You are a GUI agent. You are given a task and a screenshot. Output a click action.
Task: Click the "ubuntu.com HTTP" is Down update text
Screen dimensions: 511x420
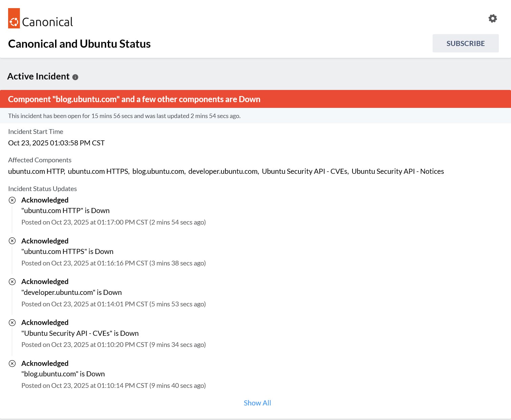click(x=65, y=211)
